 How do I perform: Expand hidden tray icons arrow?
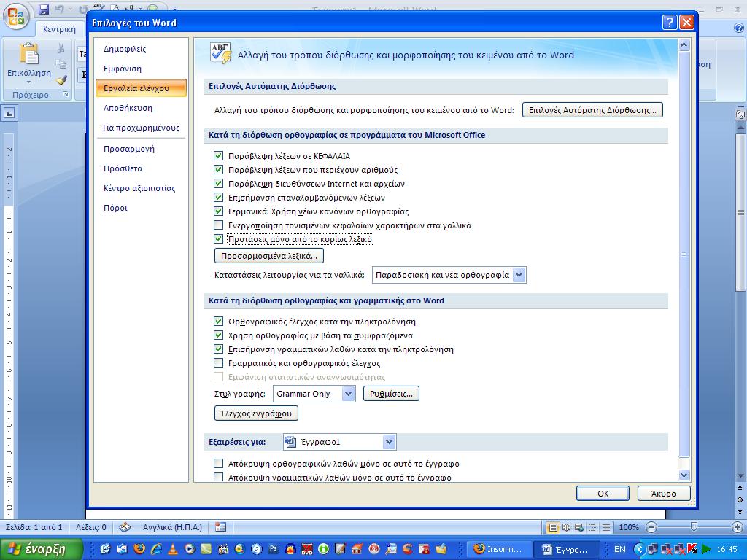(x=640, y=549)
